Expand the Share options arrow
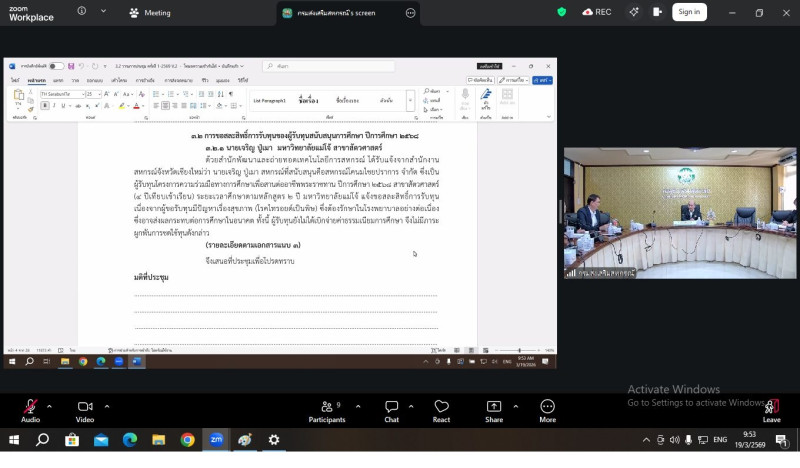The image size is (800, 468). pos(514,406)
